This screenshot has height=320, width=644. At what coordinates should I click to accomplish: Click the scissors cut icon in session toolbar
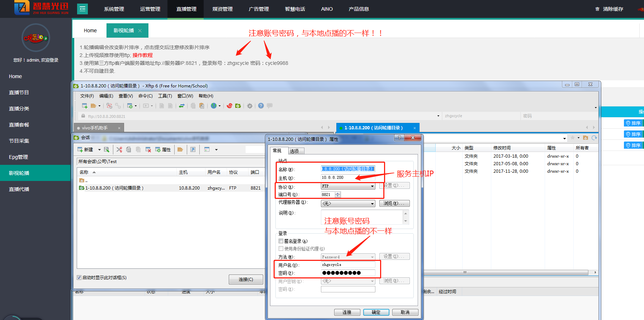[x=119, y=149]
